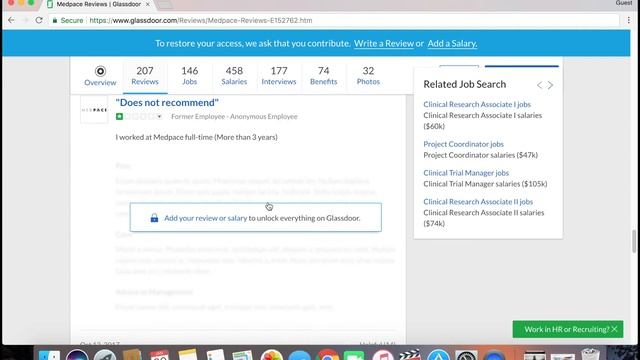Image resolution: width=640 pixels, height=360 pixels.
Task: Open Google Chrome from the Dock
Action: point(327,356)
